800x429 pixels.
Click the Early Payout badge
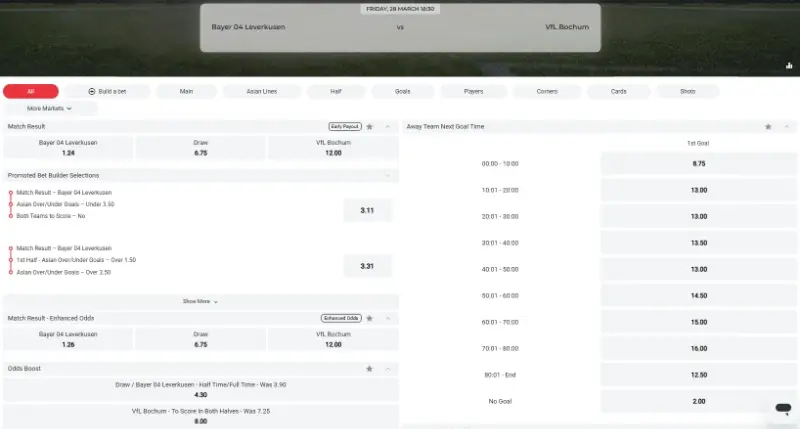pos(345,127)
